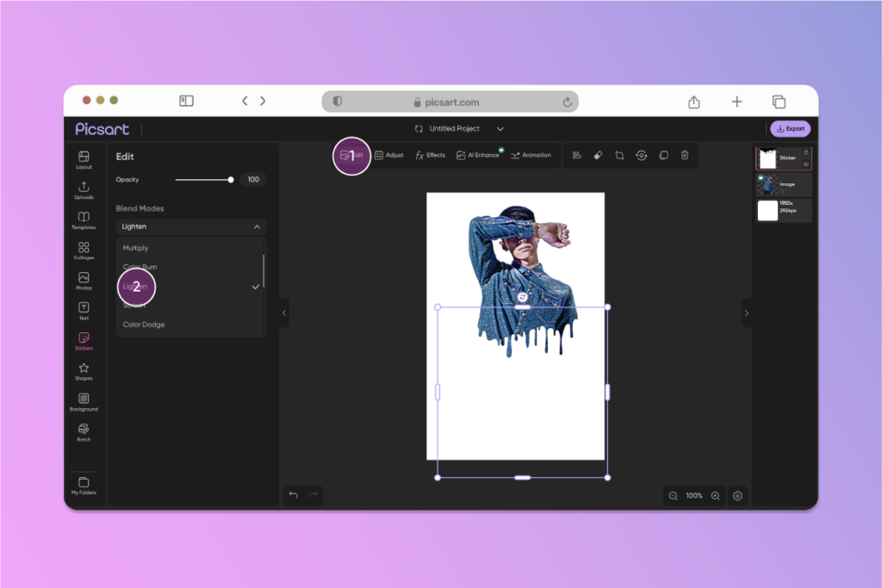This screenshot has height=588, width=882.
Task: Open the Photos panel in the sidebar
Action: point(83,281)
